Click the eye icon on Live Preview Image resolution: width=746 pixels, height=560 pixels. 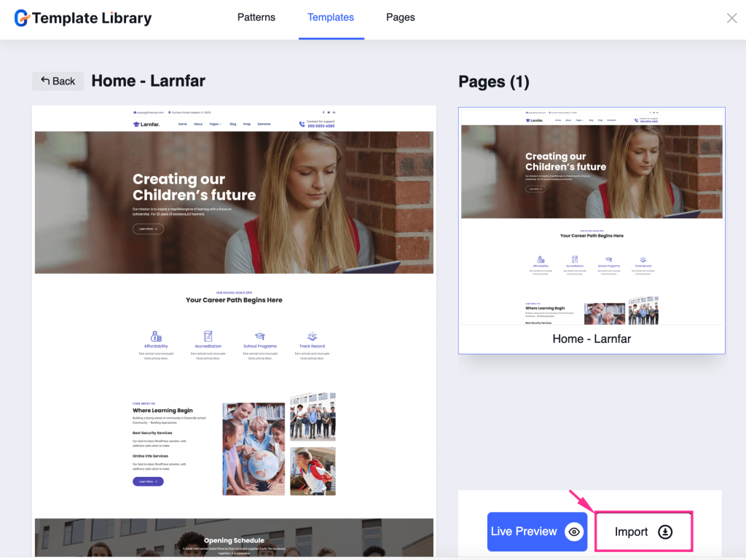click(x=574, y=532)
